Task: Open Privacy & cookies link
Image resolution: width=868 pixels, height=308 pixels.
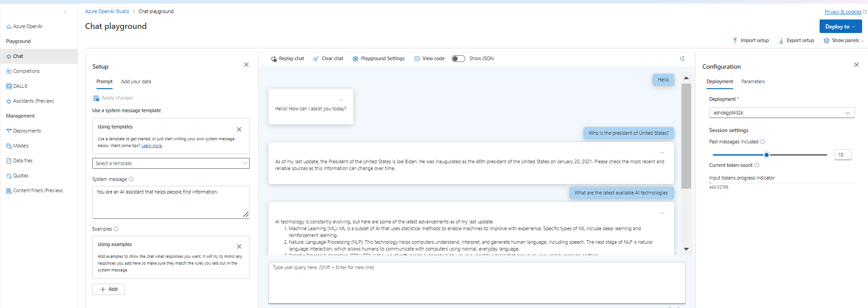Action: pos(845,12)
